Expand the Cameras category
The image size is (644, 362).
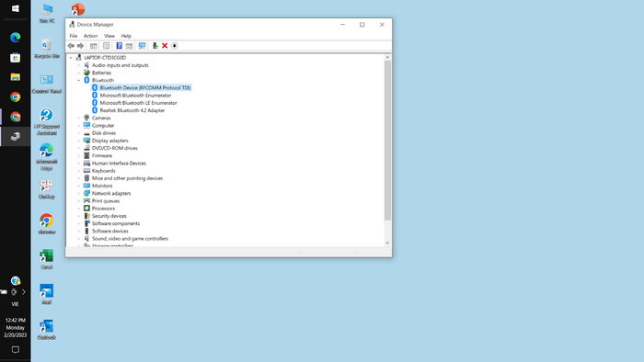79,119
